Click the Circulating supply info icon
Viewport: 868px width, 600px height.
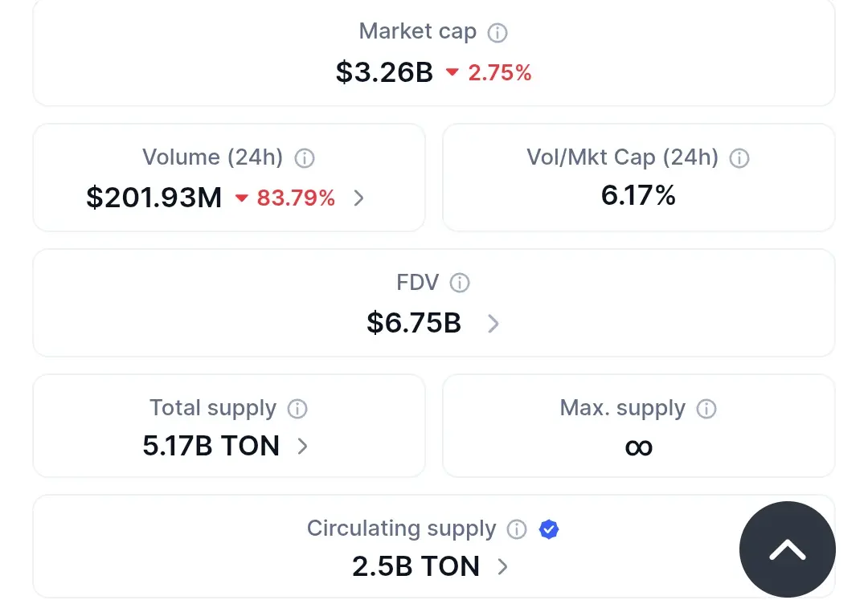click(517, 529)
